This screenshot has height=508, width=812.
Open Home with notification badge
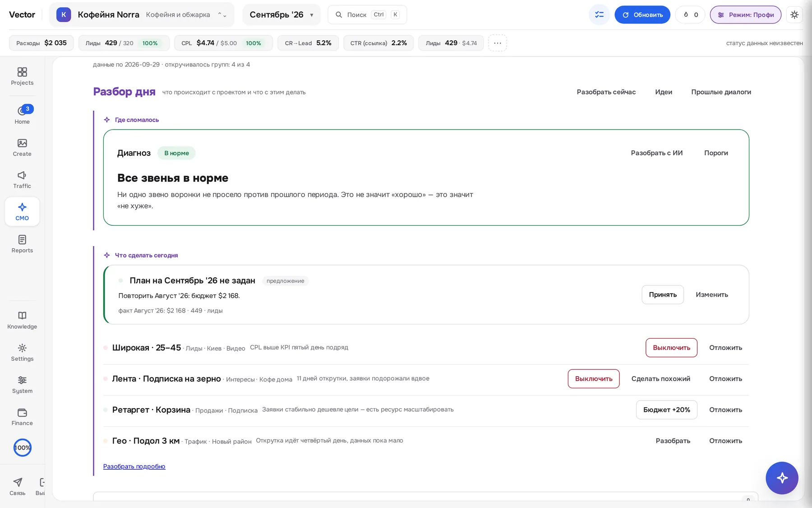click(22, 115)
